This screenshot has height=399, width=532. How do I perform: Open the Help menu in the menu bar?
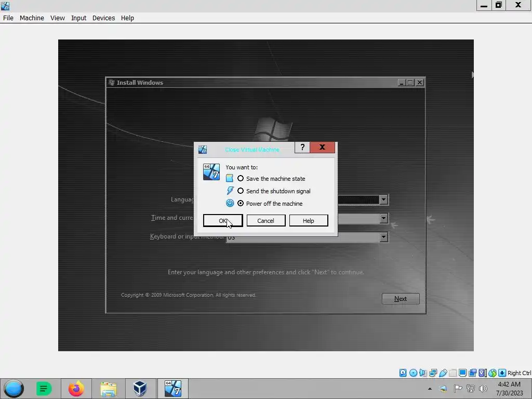click(128, 18)
